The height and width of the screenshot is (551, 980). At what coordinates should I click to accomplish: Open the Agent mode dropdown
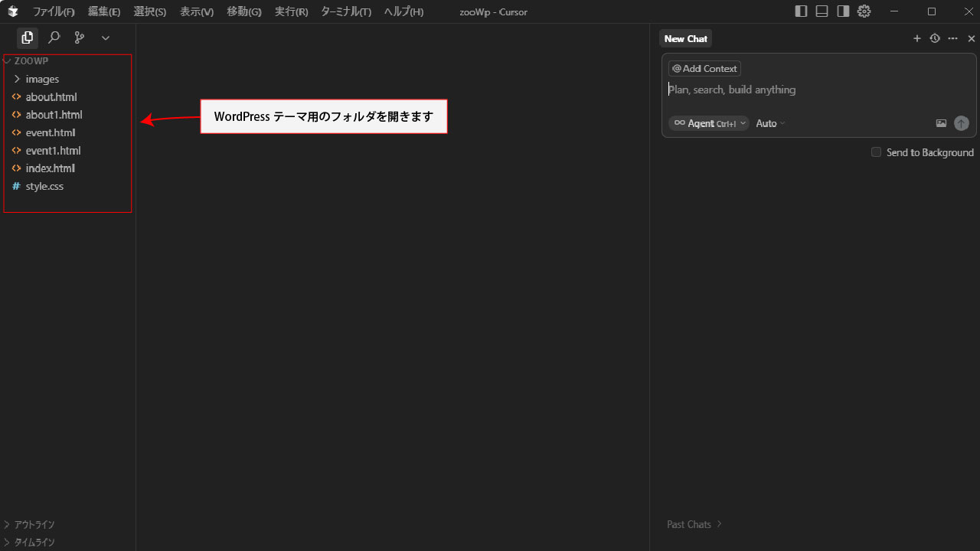(x=709, y=123)
